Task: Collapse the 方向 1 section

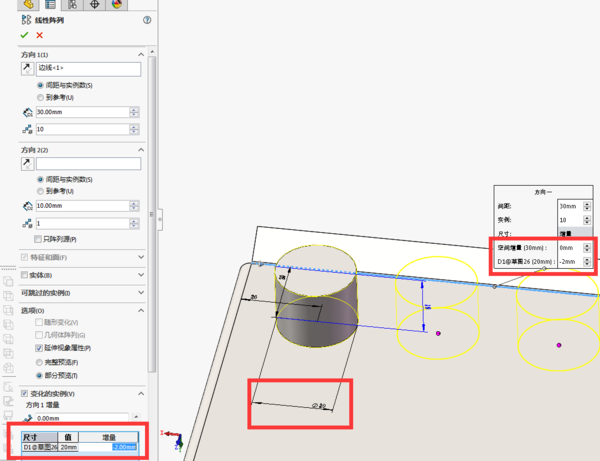Action: [x=141, y=54]
